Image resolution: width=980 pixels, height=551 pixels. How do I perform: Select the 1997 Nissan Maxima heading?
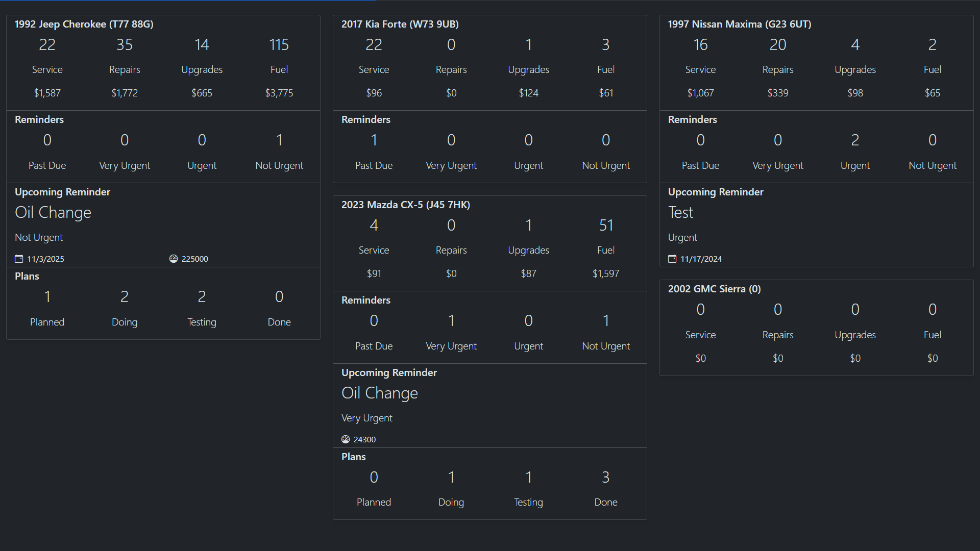pyautogui.click(x=739, y=24)
